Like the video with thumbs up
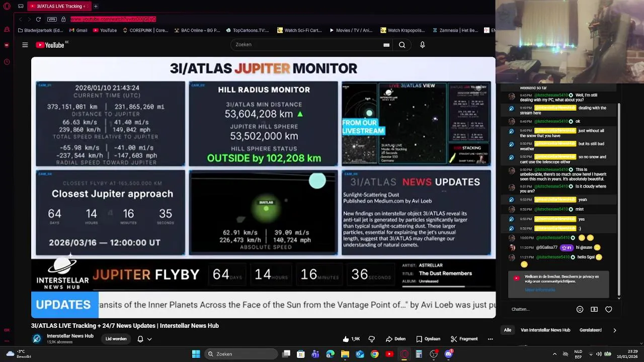 click(351, 339)
